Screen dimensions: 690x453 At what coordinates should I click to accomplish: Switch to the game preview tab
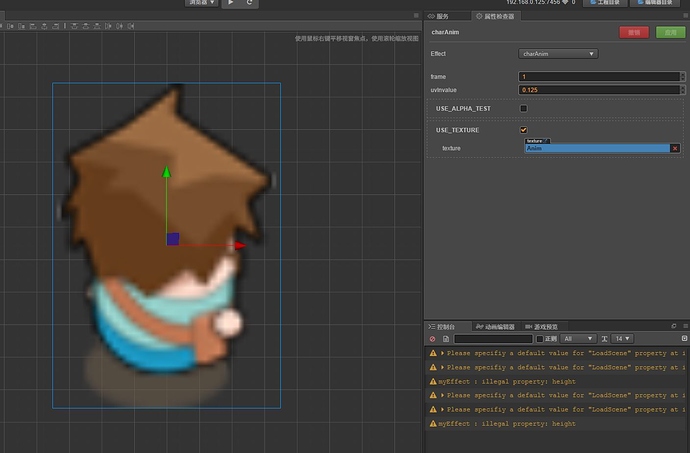(544, 326)
